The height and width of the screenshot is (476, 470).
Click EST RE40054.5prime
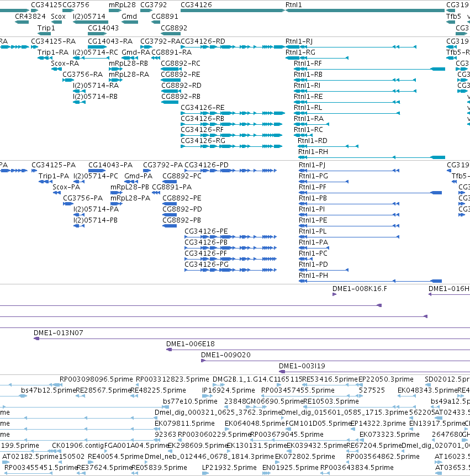pos(115,457)
